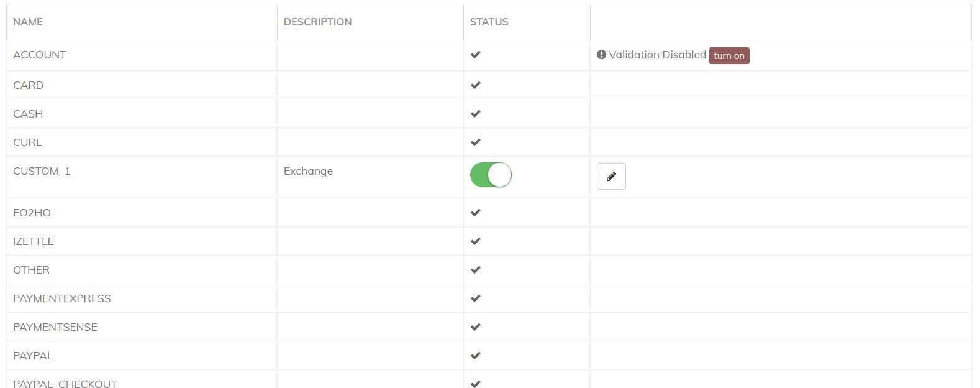Click the Exchange description text
This screenshot has height=388, width=980.
coord(308,171)
